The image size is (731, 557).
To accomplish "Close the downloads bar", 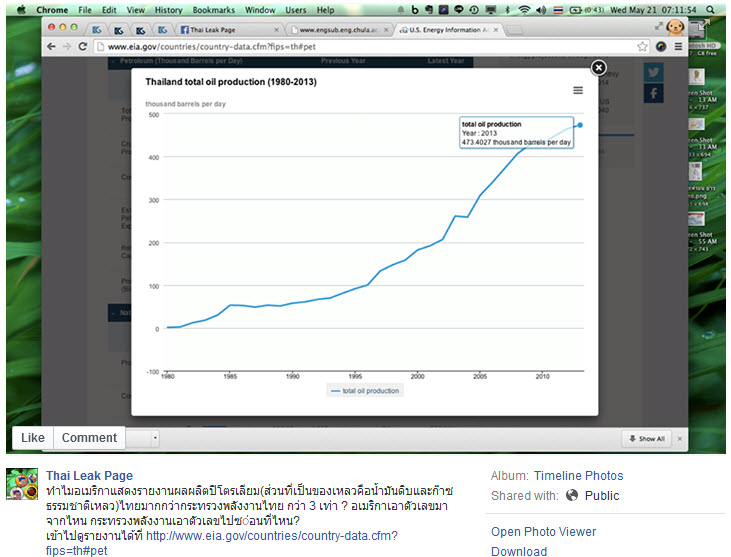I will pyautogui.click(x=680, y=439).
